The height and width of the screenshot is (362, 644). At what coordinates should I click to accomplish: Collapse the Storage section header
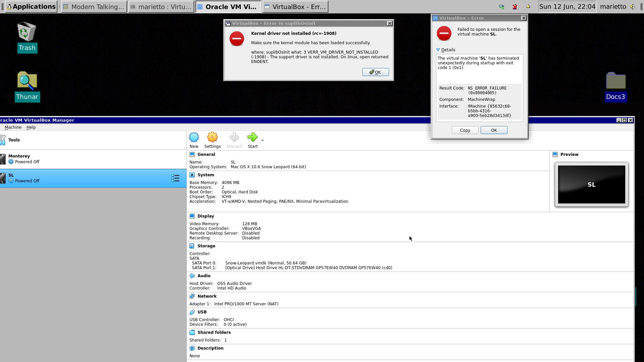click(206, 246)
